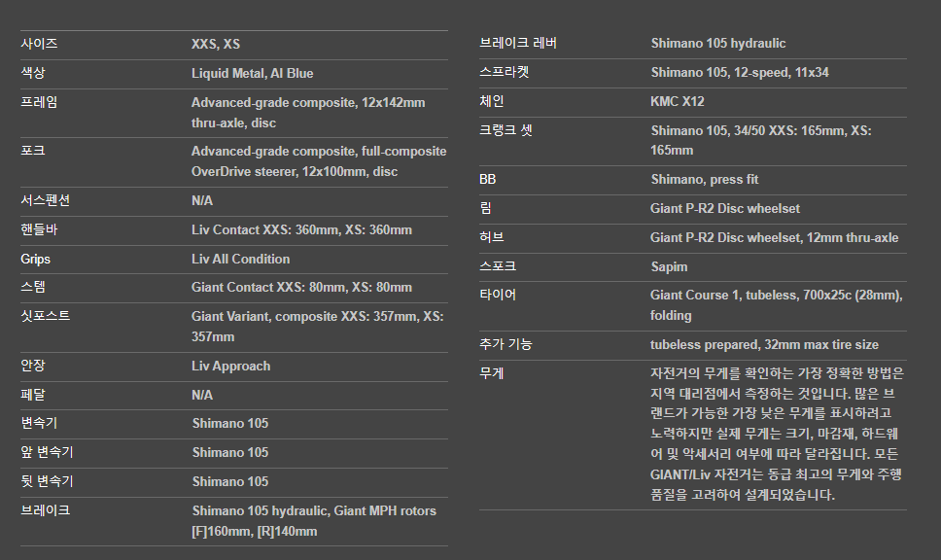
Task: Select 'Giant P-R2 Disc wheelset, 12mm thru-axle' text
Action: (774, 237)
